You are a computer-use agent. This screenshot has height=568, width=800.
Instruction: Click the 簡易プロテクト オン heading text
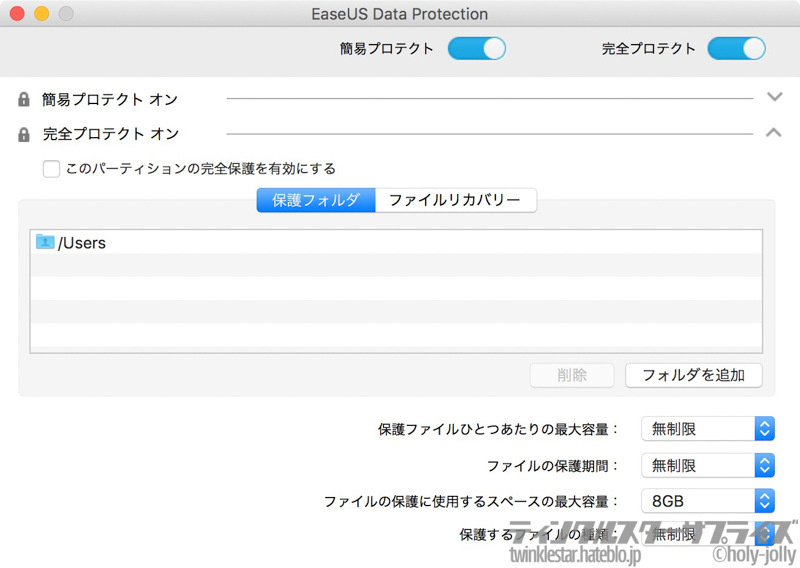[x=110, y=99]
